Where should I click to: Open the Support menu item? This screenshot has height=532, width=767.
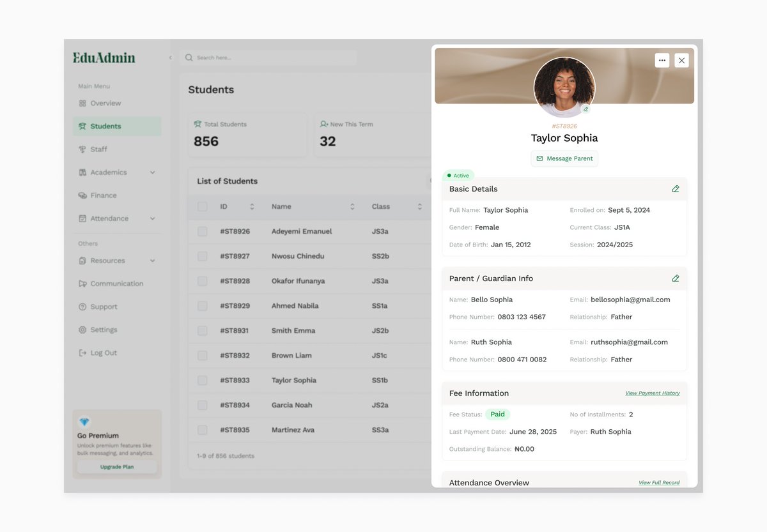coord(117,307)
